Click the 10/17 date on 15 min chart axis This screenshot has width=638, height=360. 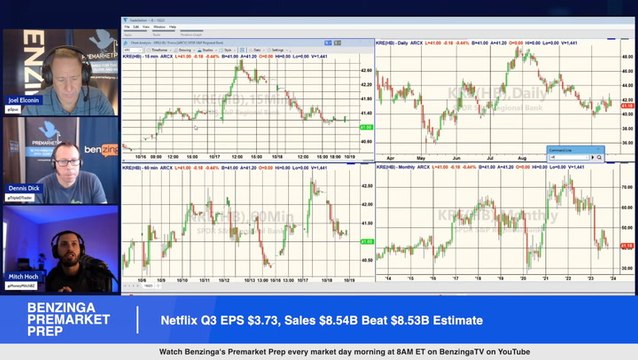(x=214, y=157)
